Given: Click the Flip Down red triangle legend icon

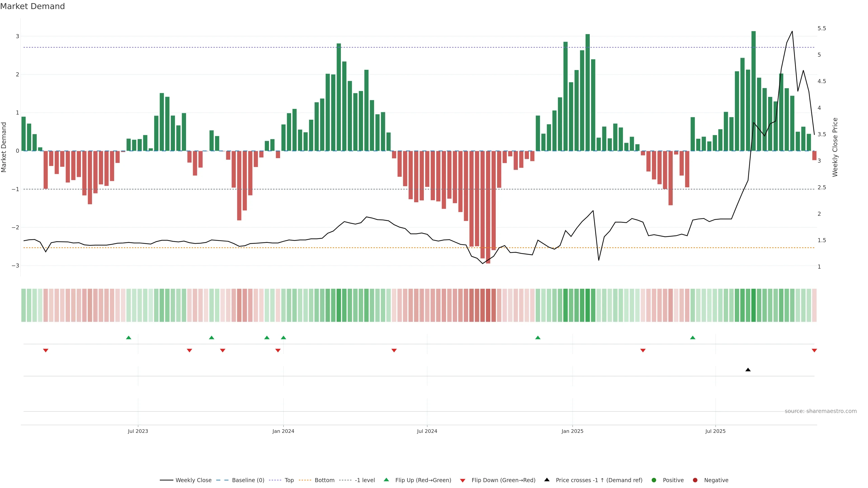Looking at the screenshot, I should click(463, 480).
